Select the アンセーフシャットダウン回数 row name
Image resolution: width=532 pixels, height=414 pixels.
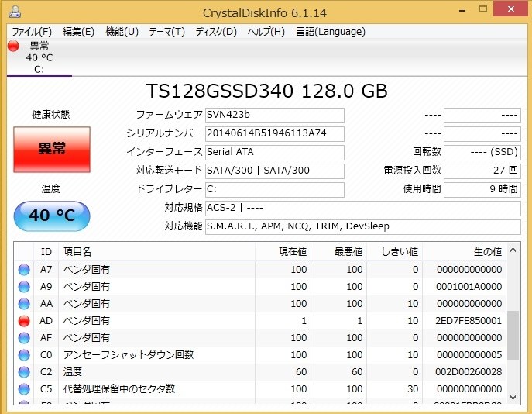tap(129, 354)
